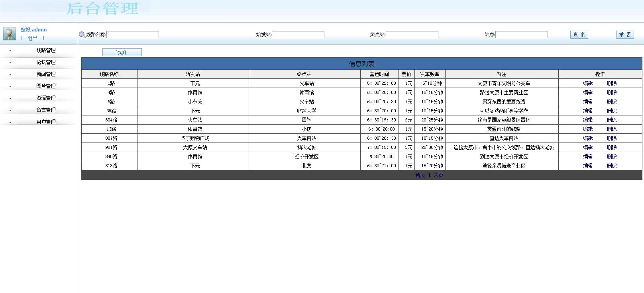Viewport: 644px width, 293px height.
Task: Go to 首页 pagination link
Action: [420, 175]
